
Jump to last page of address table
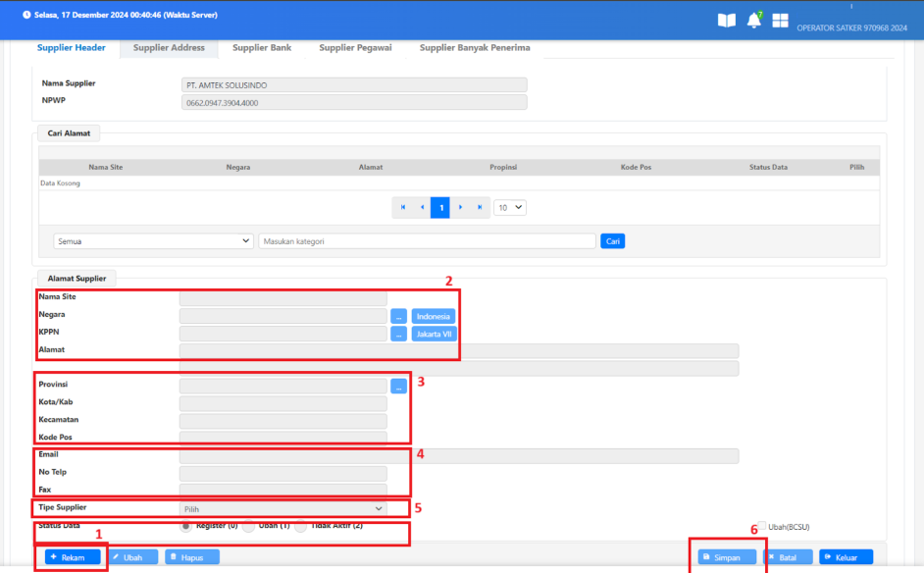click(x=480, y=207)
